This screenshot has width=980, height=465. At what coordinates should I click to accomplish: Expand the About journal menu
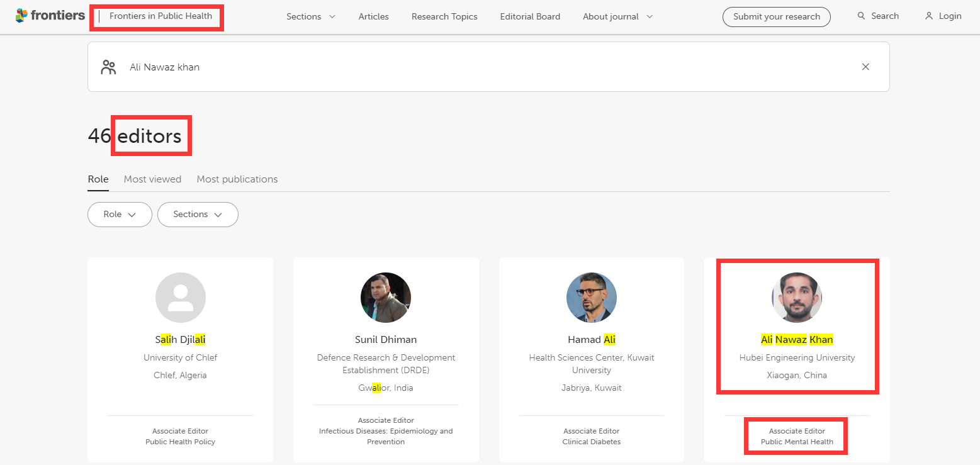pos(617,17)
